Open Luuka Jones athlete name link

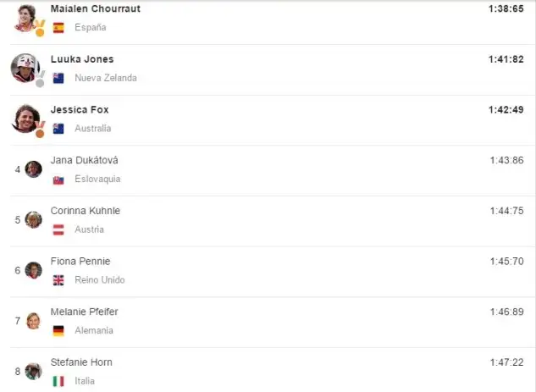pos(82,59)
